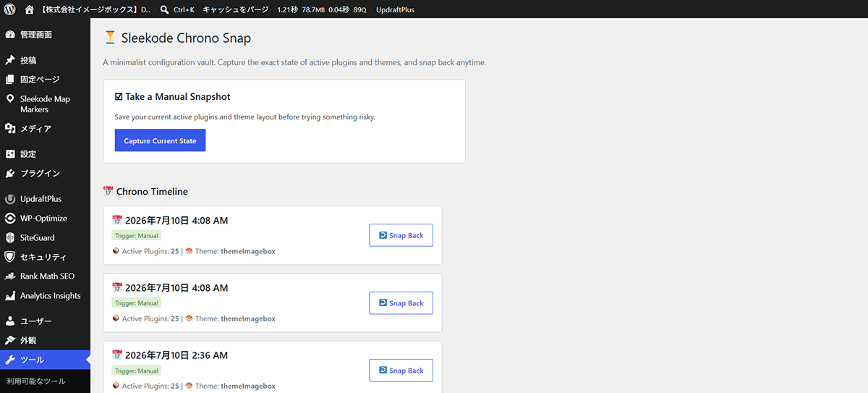Image resolution: width=868 pixels, height=393 pixels.
Task: Click the Sleekode Map Markers pin icon
Action: click(x=10, y=99)
